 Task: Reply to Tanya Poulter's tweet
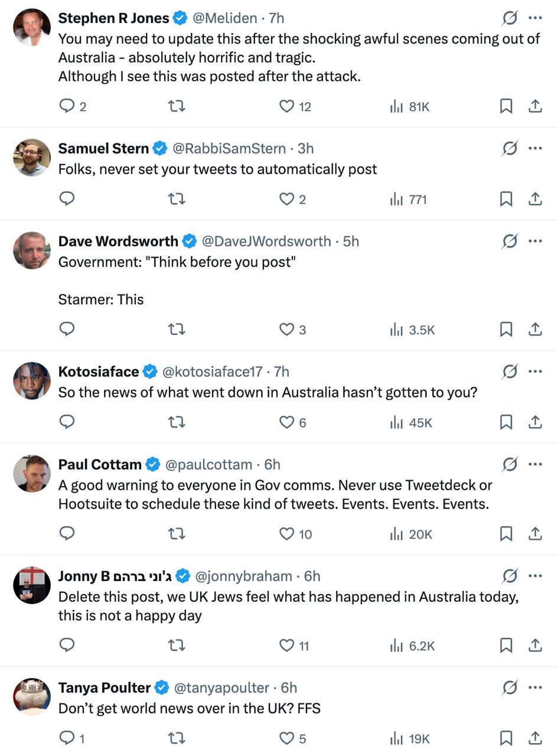tap(67, 738)
